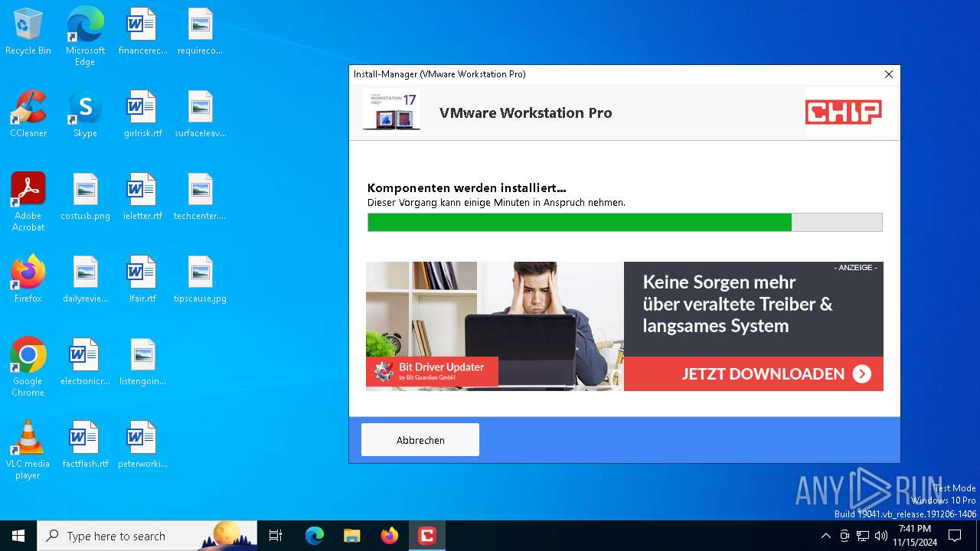
Task: Select the ieletter.rtf file icon
Action: pos(142,197)
